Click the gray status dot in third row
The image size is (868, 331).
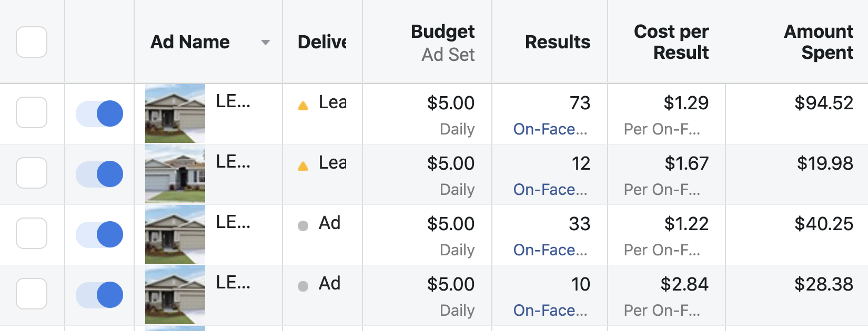303,226
